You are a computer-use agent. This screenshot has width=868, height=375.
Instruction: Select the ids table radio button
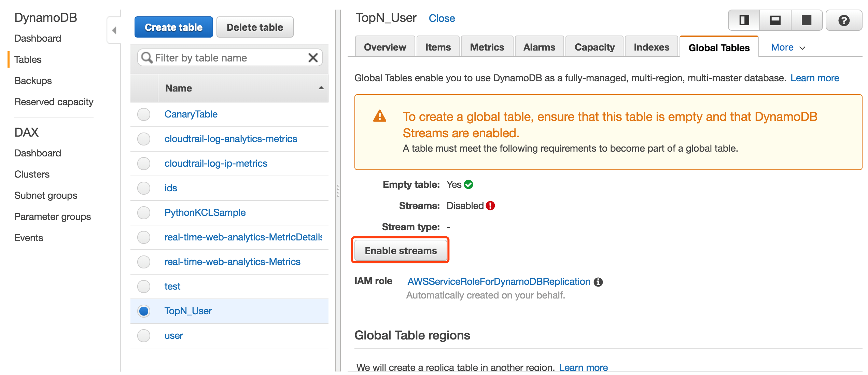coord(144,188)
